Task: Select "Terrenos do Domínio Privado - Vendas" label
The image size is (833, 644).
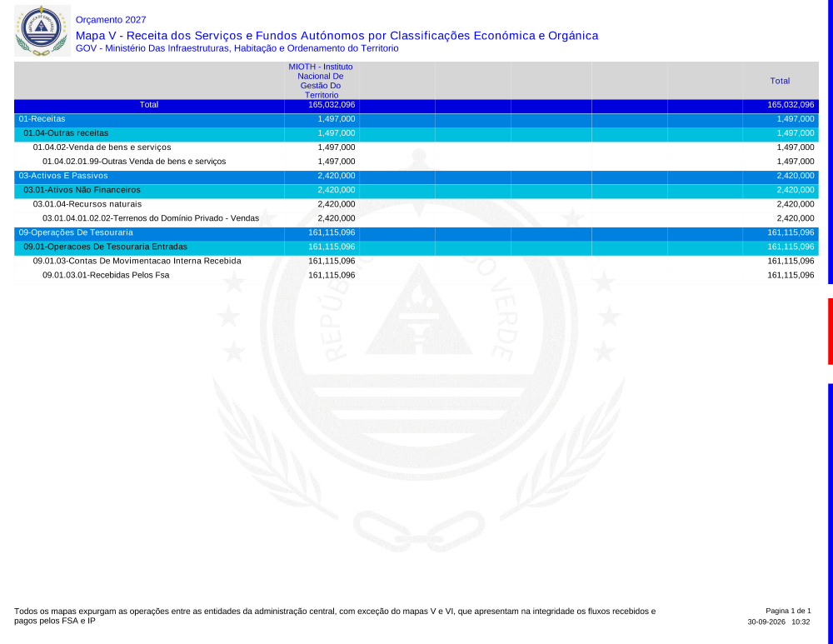Action: click(x=187, y=218)
